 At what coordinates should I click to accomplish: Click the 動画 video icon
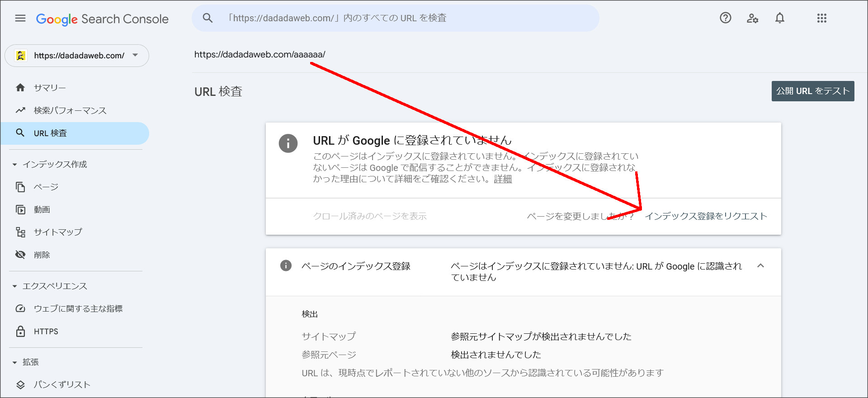[x=20, y=209]
